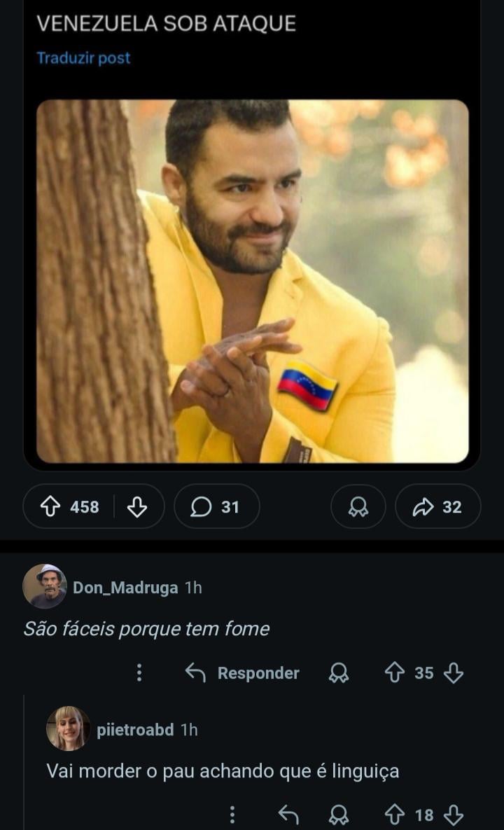Open the yellow jacket meme image
This screenshot has height=830, width=504.
[x=252, y=281]
